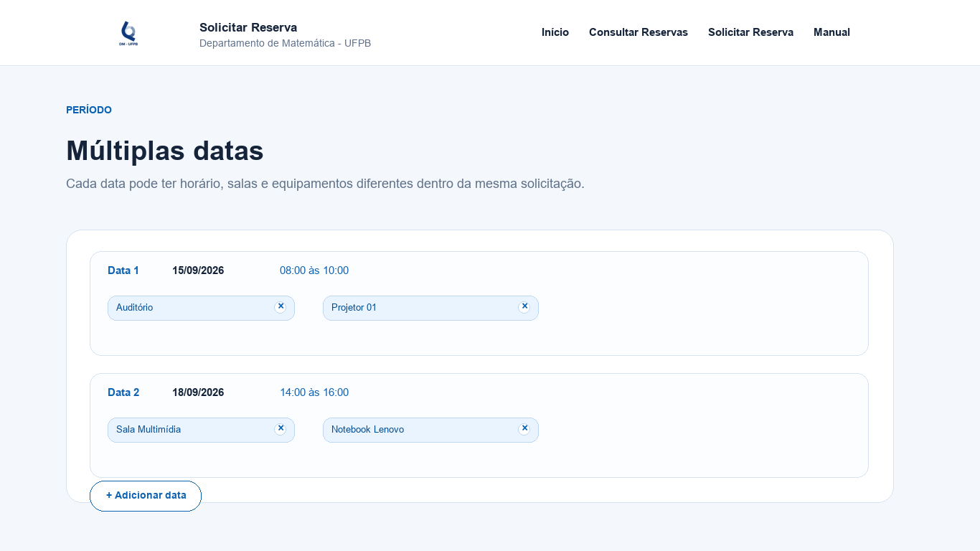
Task: Click the time 14:00 às 16:00
Action: pos(314,392)
